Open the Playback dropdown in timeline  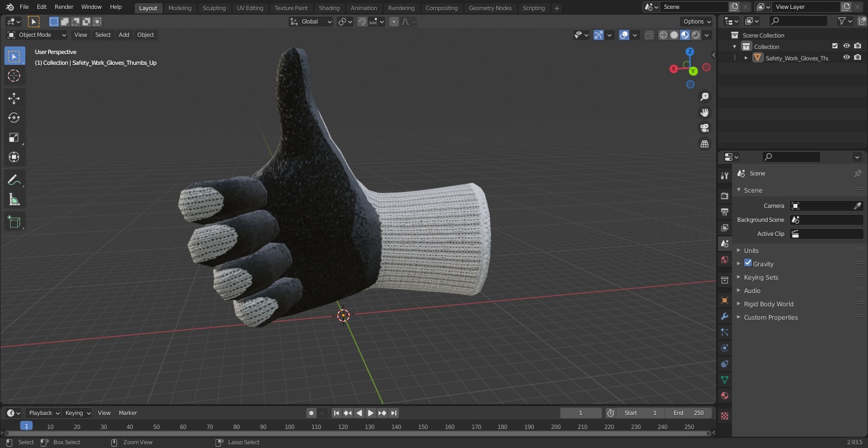[43, 413]
